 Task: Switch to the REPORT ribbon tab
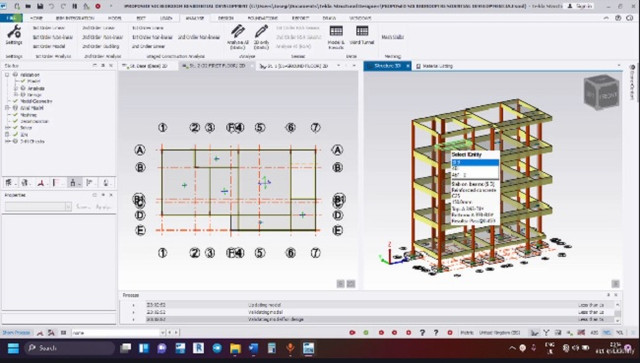[300, 18]
